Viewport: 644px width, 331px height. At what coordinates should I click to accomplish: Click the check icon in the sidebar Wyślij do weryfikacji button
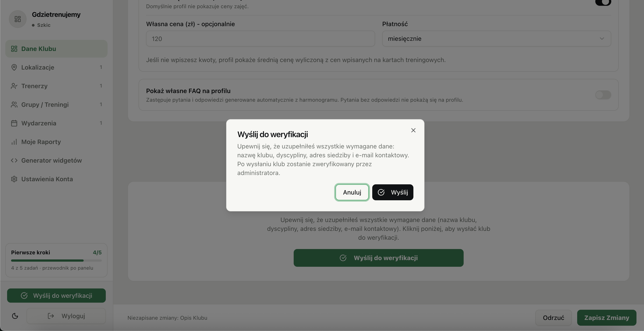tap(24, 296)
